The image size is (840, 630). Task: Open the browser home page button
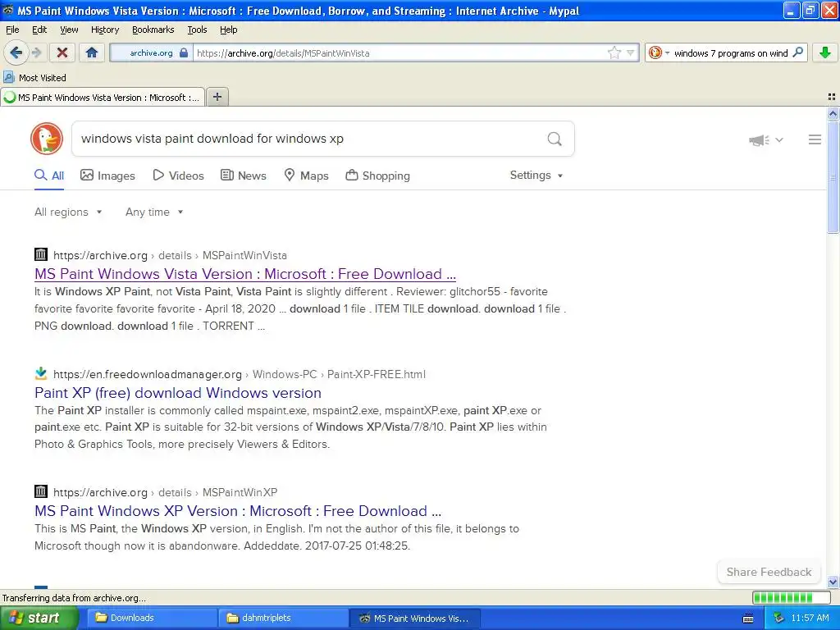tap(92, 52)
